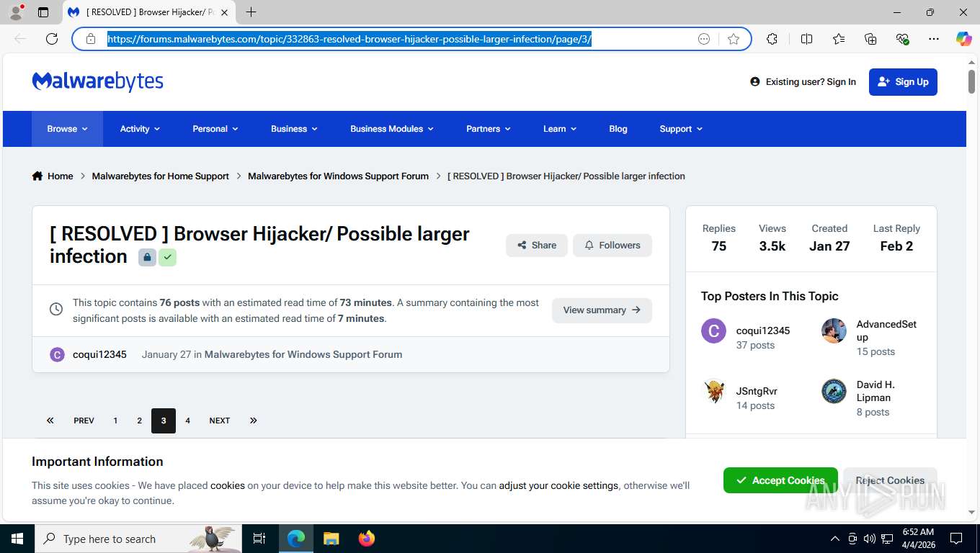Expand the Activity dropdown
Screen dimensions: 980x553
140,129
